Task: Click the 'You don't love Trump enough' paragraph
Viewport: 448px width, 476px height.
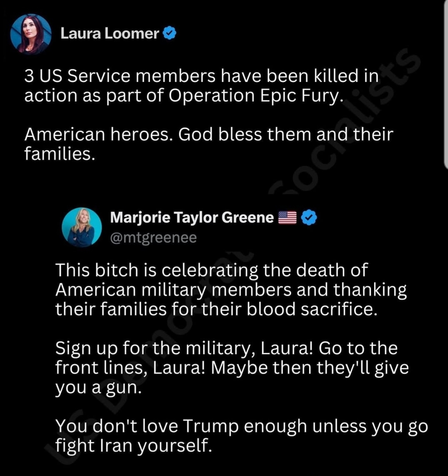Action: (241, 436)
